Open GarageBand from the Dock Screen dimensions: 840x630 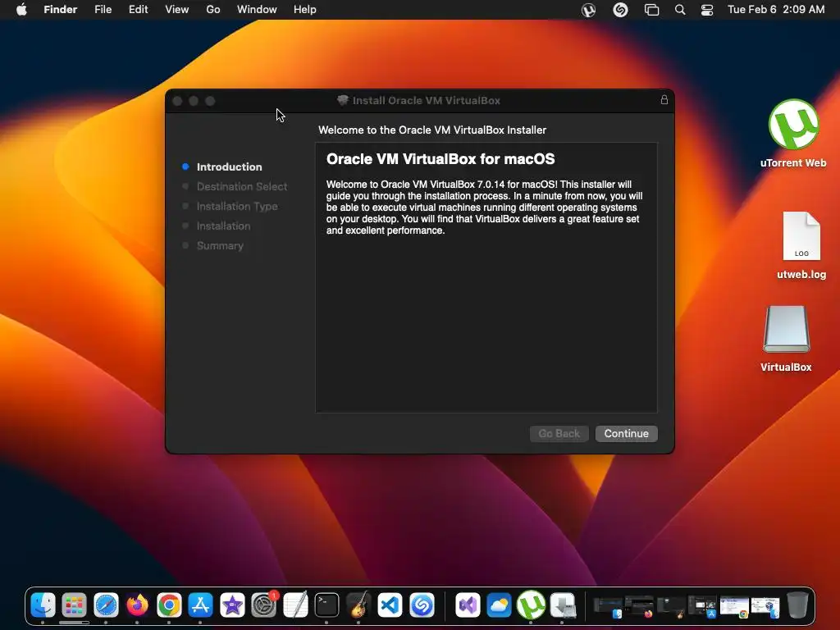(x=358, y=605)
